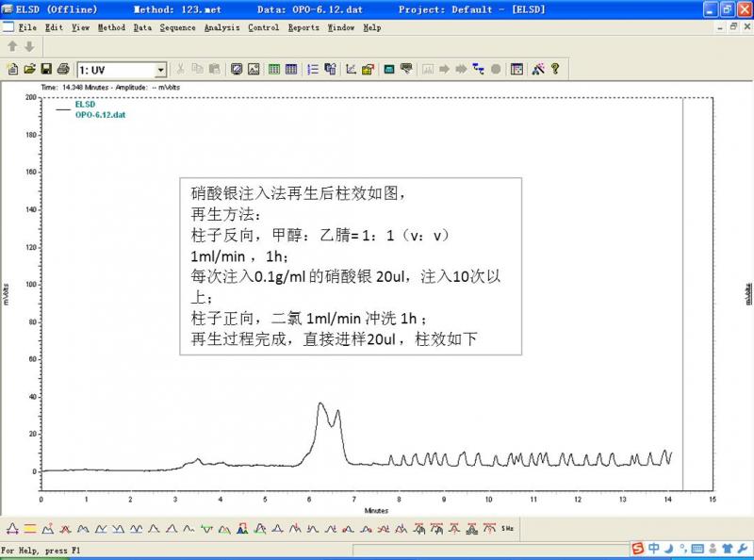Screen dimensions: 754x560
Task: Open the Analysis menu
Action: (221, 28)
